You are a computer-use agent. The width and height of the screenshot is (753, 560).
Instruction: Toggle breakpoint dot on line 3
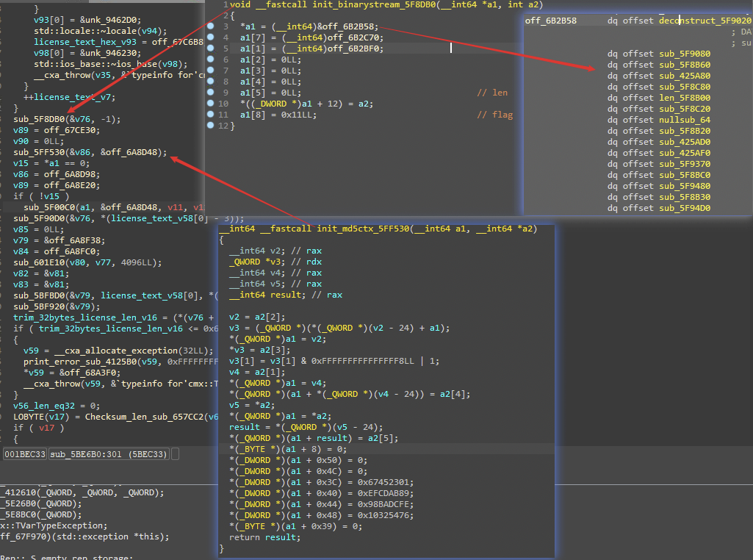(211, 26)
